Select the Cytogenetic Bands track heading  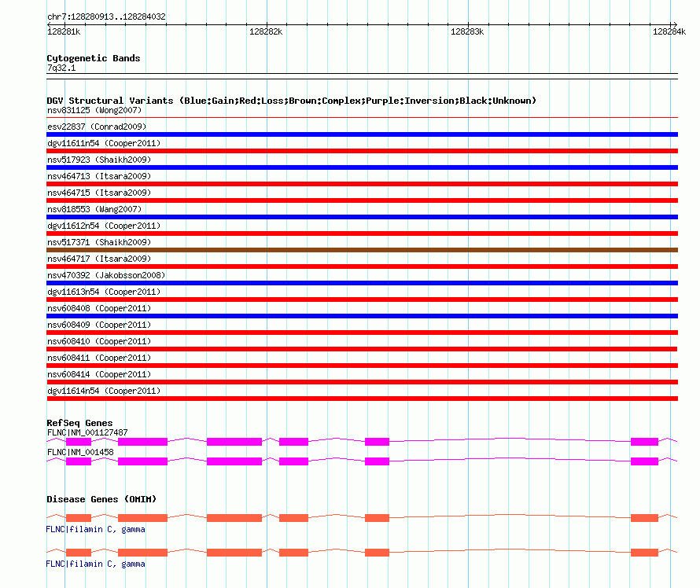coord(94,58)
